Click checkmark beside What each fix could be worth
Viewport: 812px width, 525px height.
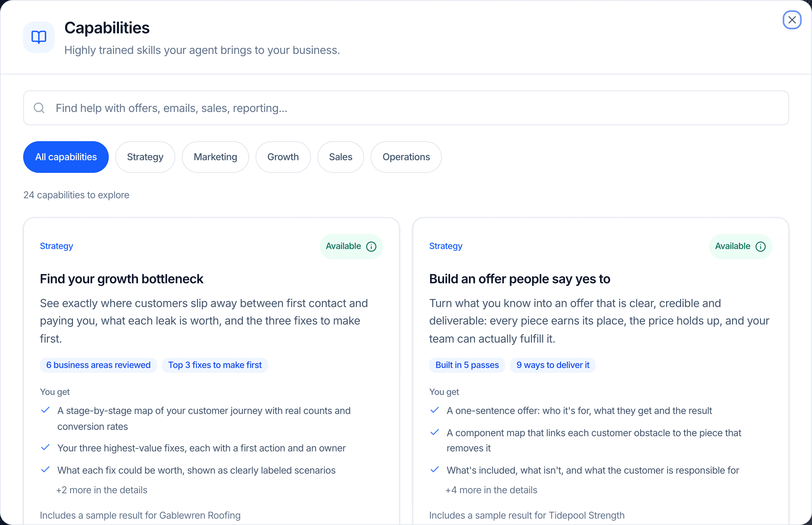click(45, 469)
